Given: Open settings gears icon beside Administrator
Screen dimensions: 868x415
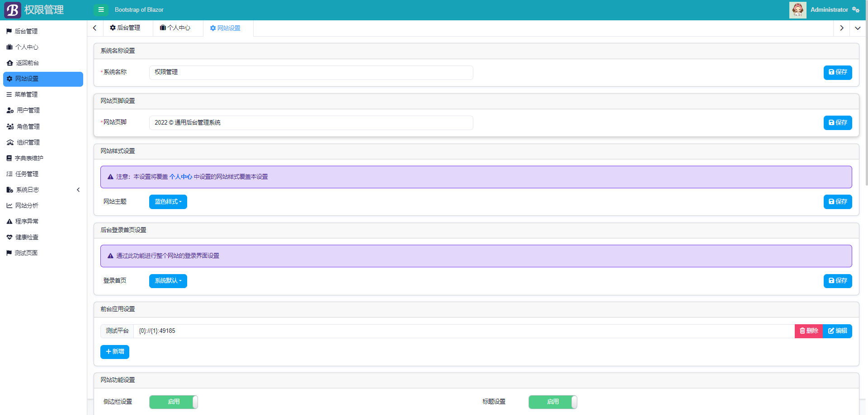Looking at the screenshot, I should (856, 9).
